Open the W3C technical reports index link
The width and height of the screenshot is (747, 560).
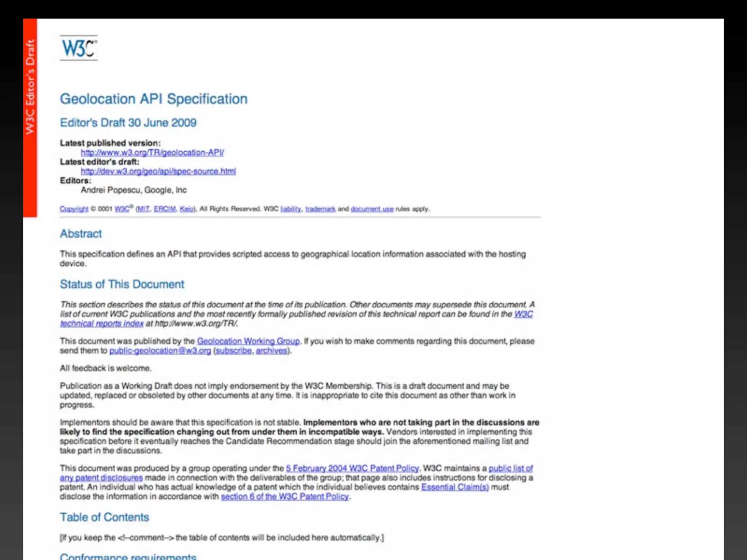(102, 323)
